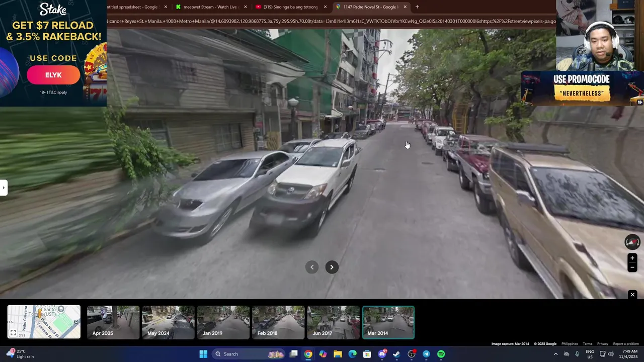Open Copilot from the taskbar
Screen dimensions: 644x362
(x=323, y=354)
